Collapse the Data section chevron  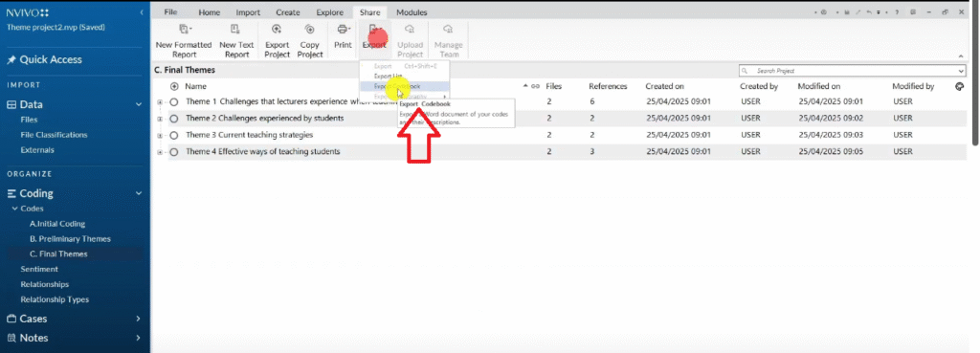coord(139,105)
